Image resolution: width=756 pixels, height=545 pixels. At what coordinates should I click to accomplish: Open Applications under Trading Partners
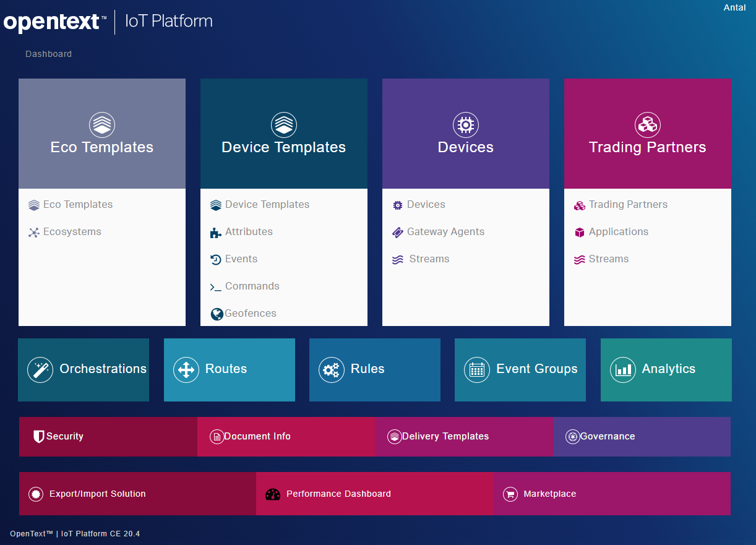point(619,232)
